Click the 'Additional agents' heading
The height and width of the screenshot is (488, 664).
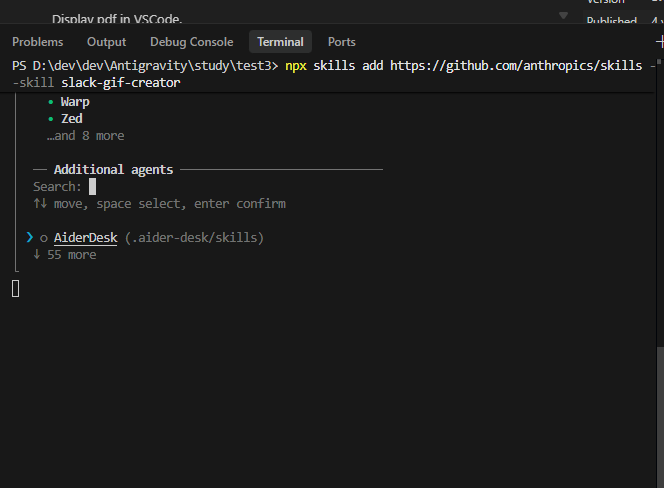click(x=113, y=170)
